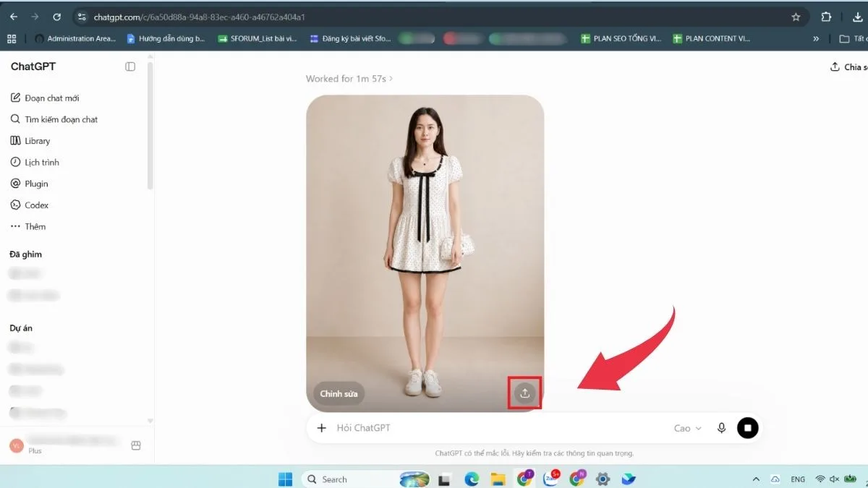
Task: Click the Dự án section header
Action: (x=21, y=328)
